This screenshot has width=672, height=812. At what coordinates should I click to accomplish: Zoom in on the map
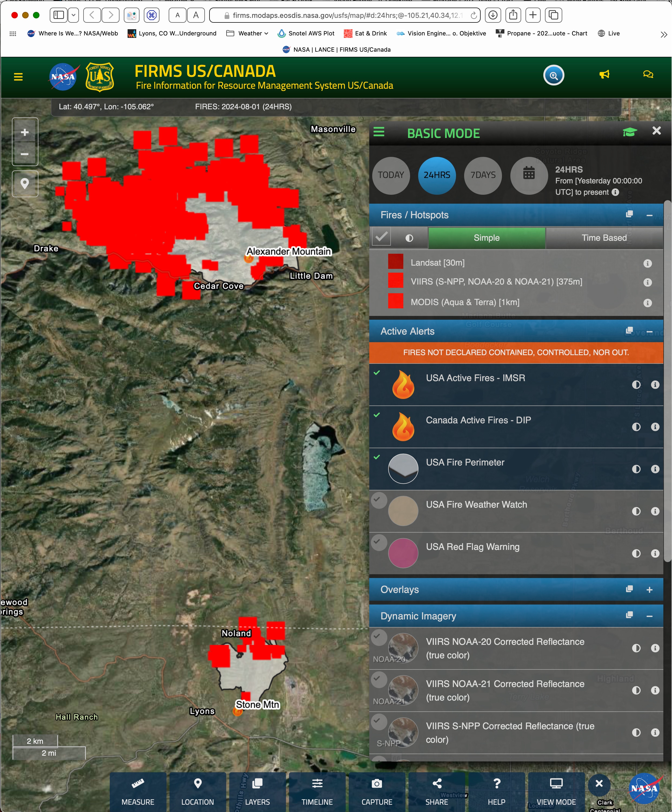point(25,132)
